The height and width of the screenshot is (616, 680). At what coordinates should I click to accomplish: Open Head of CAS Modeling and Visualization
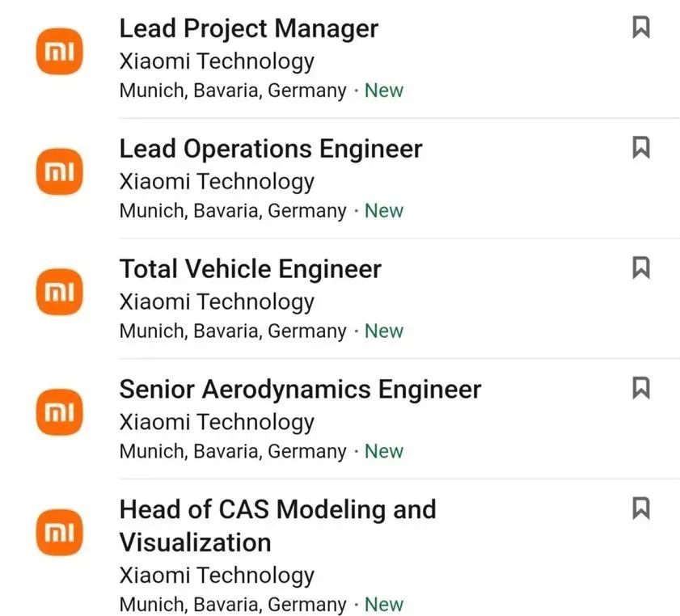[278, 525]
